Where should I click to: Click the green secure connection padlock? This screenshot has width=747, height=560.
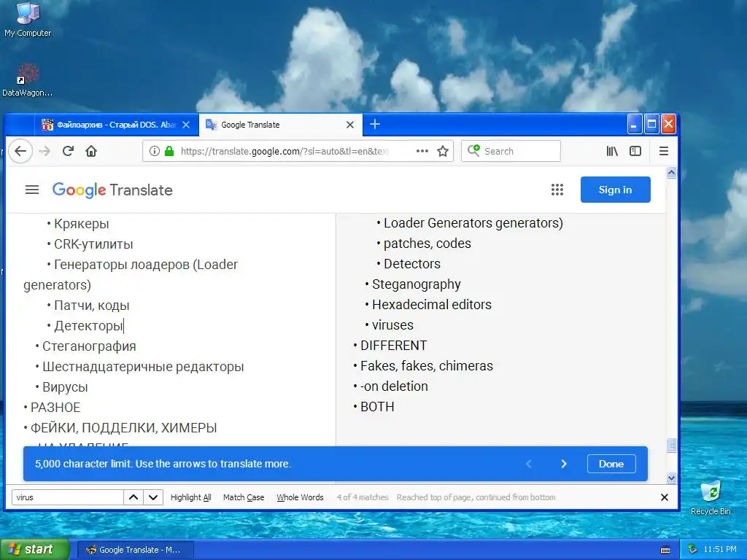tap(169, 151)
